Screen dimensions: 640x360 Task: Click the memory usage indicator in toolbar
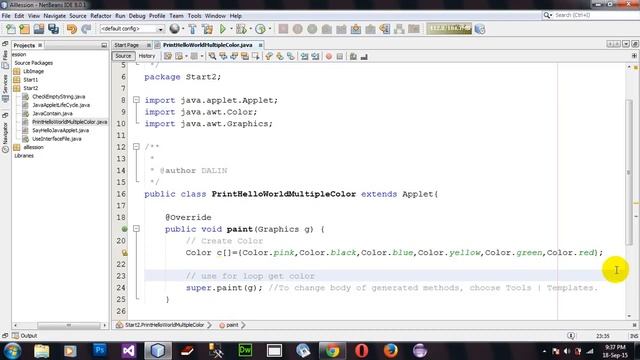pos(449,29)
